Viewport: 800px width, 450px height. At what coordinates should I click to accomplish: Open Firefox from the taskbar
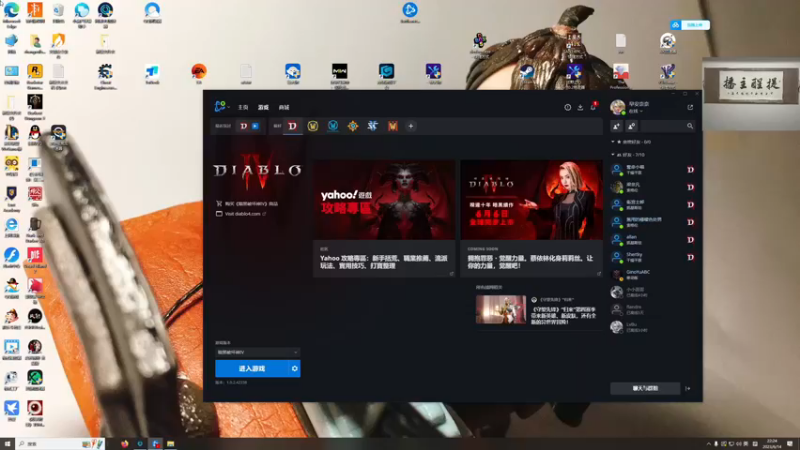[124, 444]
